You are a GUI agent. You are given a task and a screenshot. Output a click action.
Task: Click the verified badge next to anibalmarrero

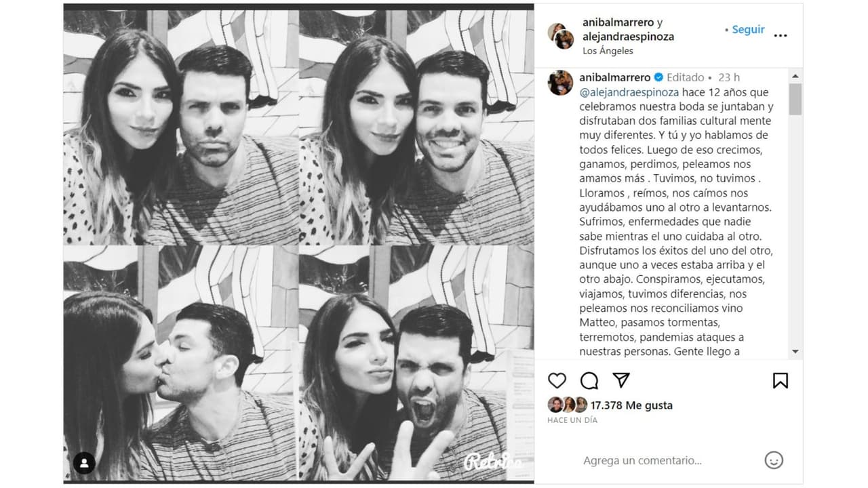click(x=658, y=78)
